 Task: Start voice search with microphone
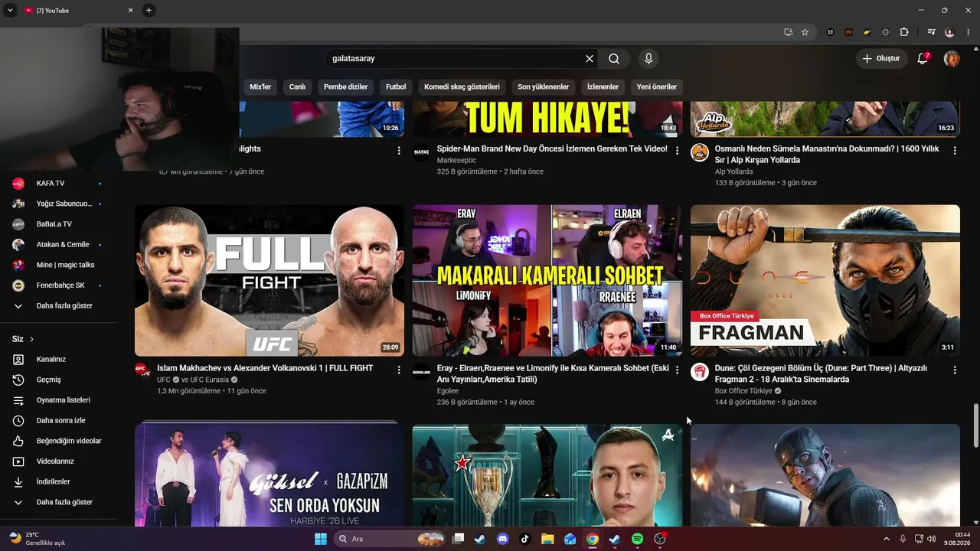pyautogui.click(x=648, y=58)
